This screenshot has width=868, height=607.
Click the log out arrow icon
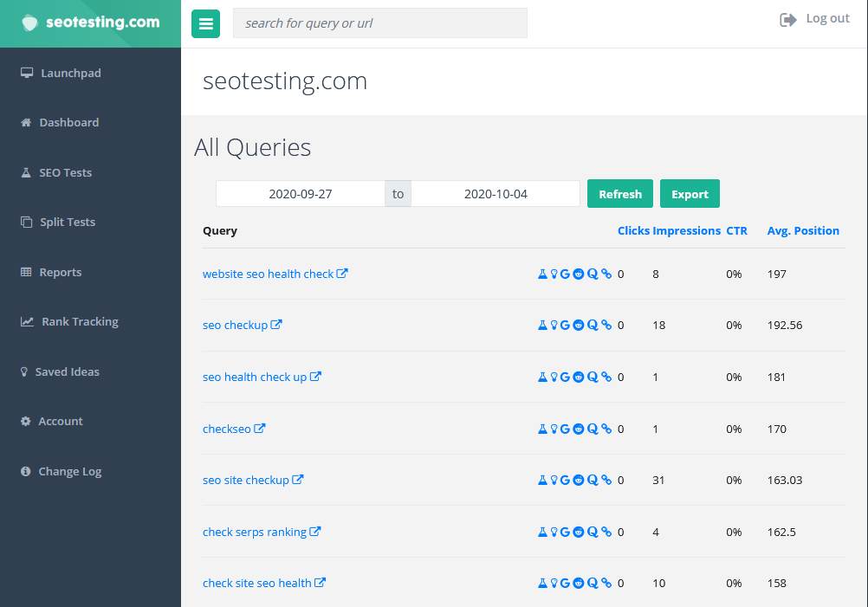[789, 17]
